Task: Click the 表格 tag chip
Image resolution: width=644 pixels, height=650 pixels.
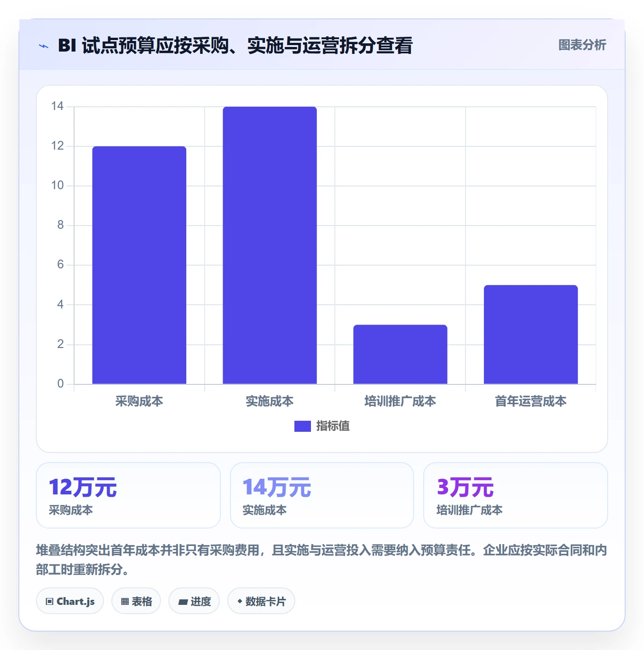Action: click(136, 601)
